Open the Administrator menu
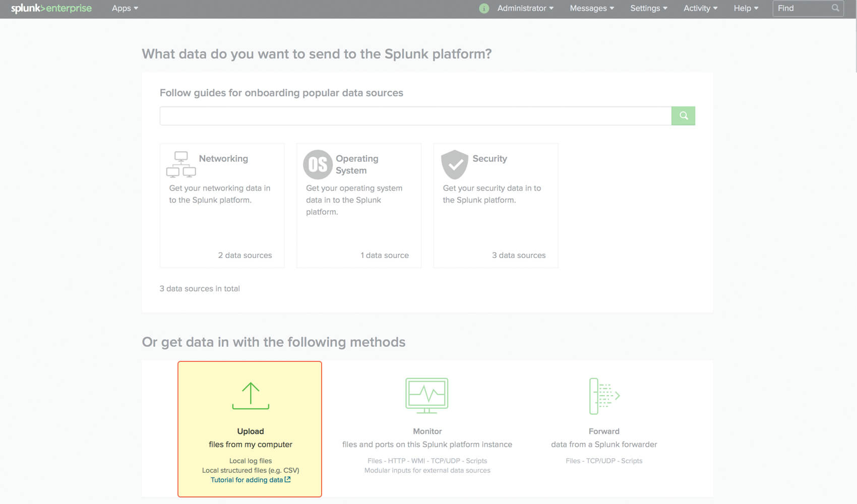 [x=525, y=8]
